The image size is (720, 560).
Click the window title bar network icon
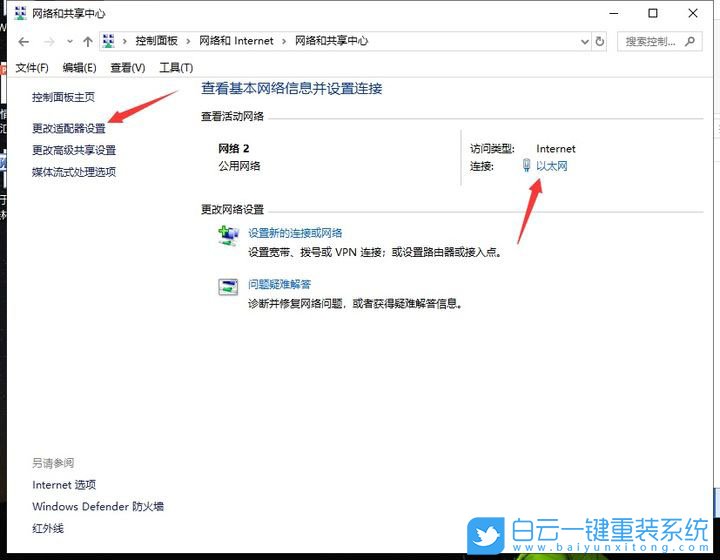click(x=20, y=13)
